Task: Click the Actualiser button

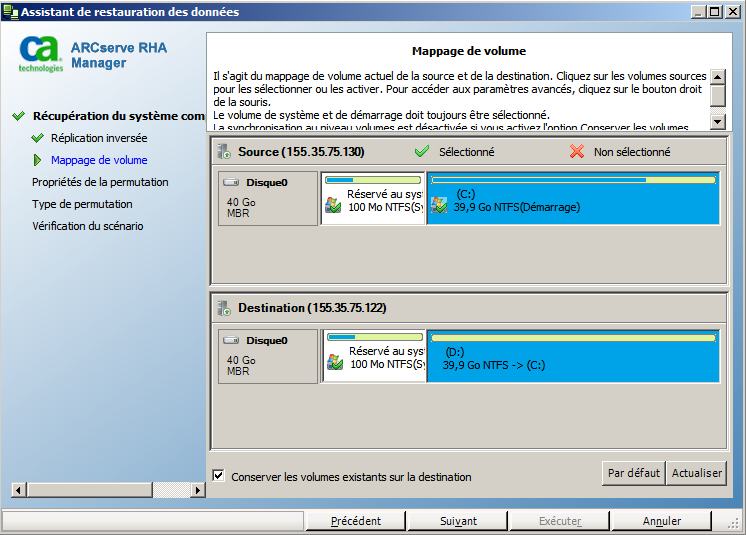Action: (x=697, y=473)
